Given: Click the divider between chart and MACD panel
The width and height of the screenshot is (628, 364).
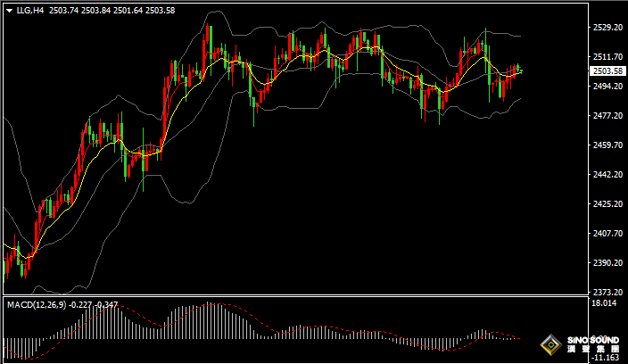Looking at the screenshot, I should [x=294, y=297].
